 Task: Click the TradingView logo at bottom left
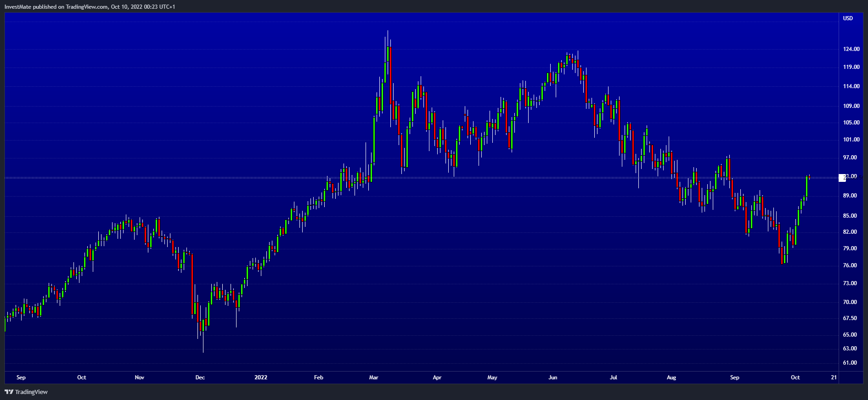pos(26,392)
